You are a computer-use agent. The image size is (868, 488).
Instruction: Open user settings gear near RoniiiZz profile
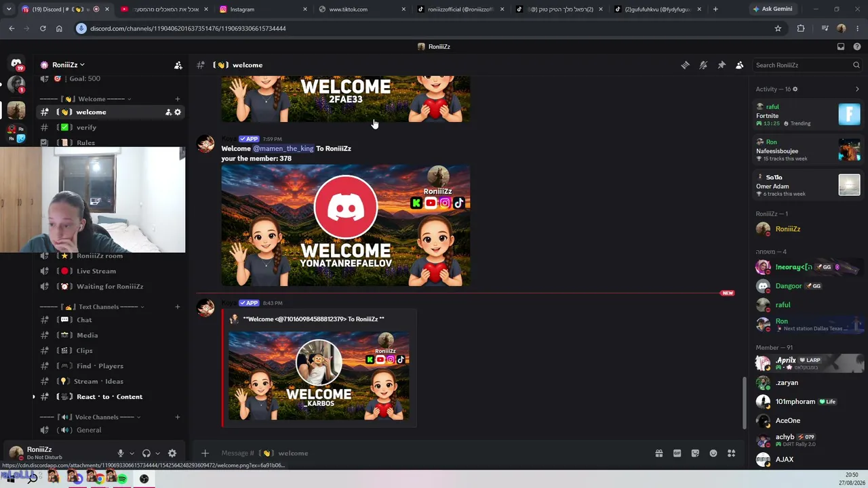(x=172, y=453)
